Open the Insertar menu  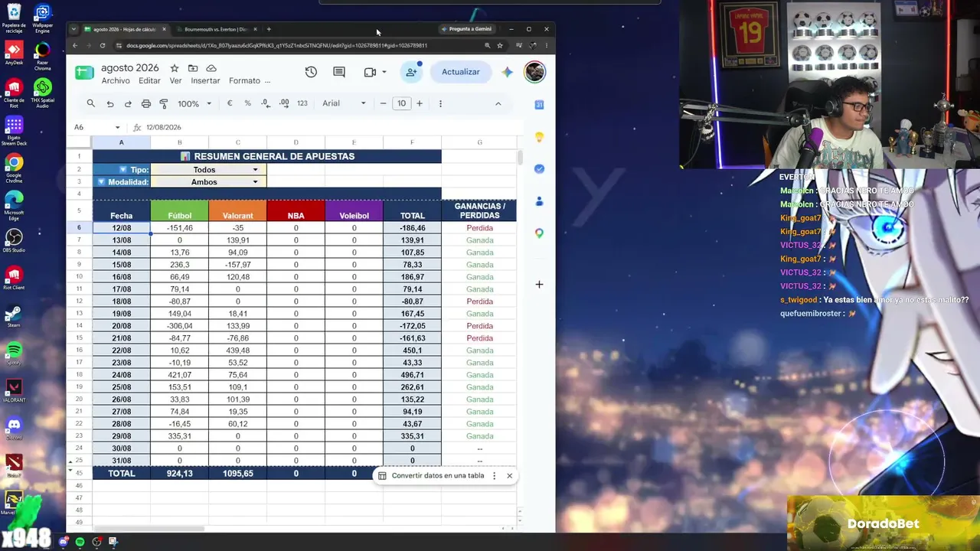point(205,81)
